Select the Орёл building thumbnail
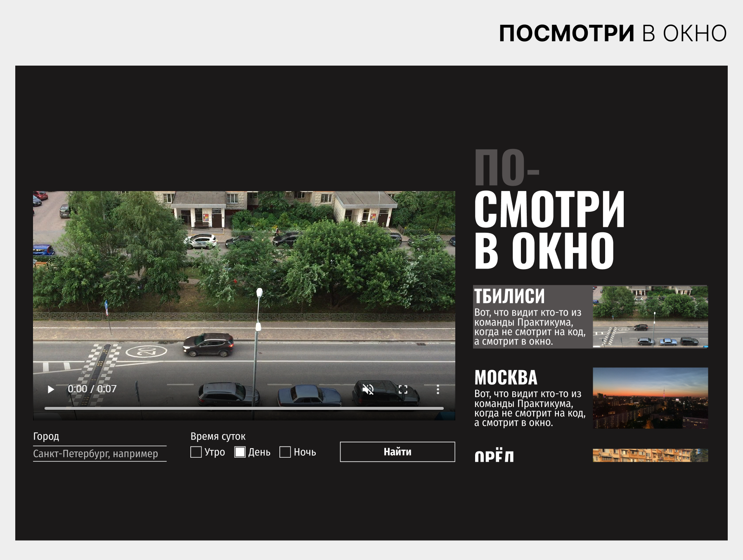The width and height of the screenshot is (743, 560). [x=650, y=455]
